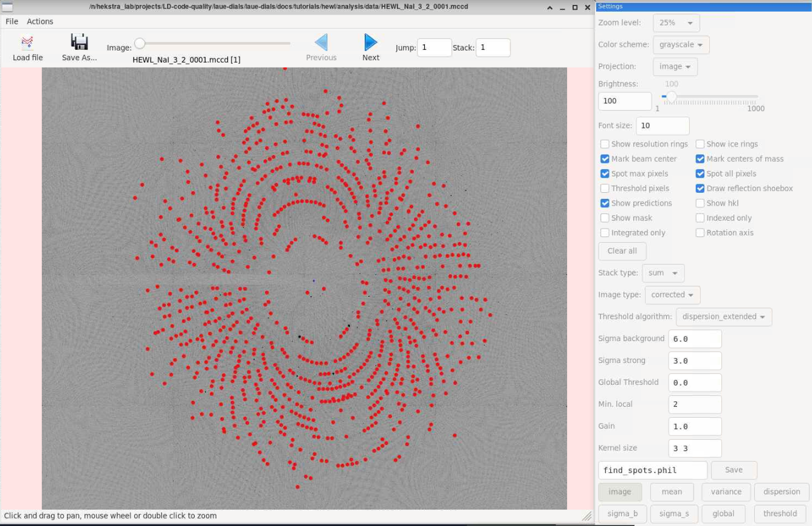Viewport: 812px width, 526px height.
Task: Toggle Spot max pixels checkbox
Action: tap(605, 173)
